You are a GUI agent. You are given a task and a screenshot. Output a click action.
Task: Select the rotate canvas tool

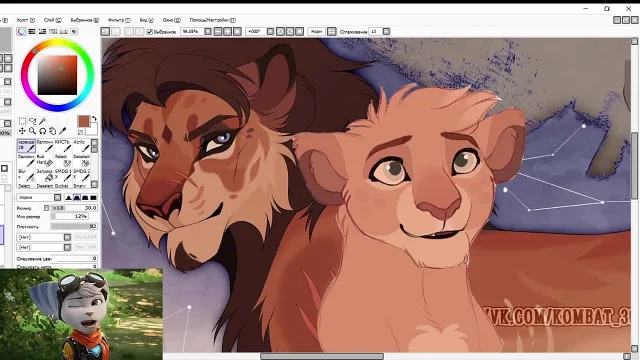point(42,131)
